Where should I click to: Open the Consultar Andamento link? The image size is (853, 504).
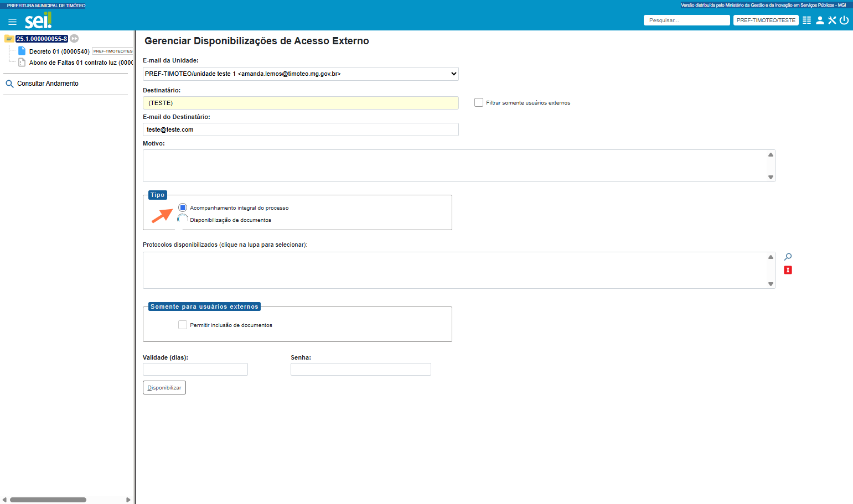click(48, 84)
